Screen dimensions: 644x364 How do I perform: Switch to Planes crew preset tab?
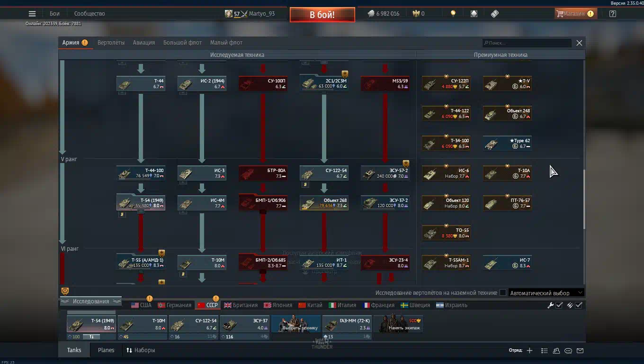click(x=106, y=350)
